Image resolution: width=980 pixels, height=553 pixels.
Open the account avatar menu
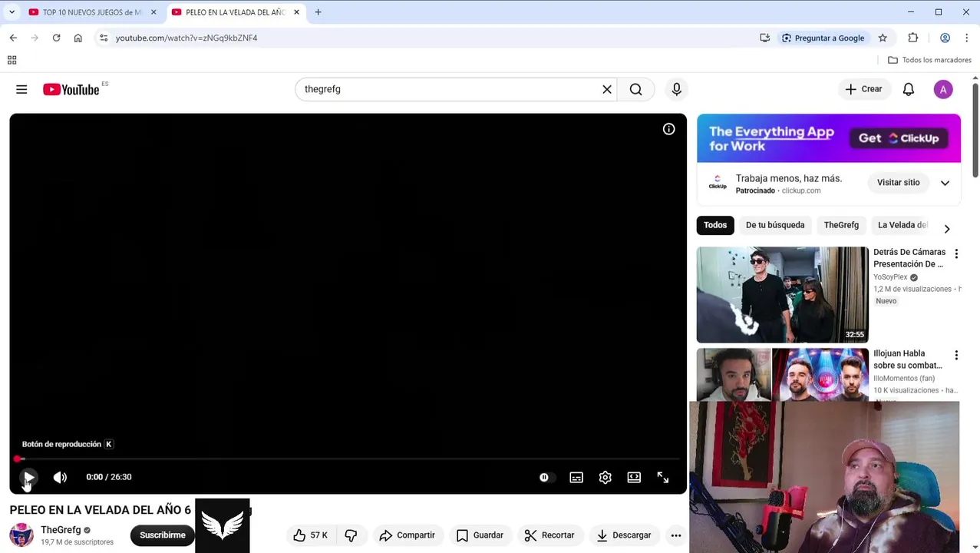pyautogui.click(x=943, y=89)
